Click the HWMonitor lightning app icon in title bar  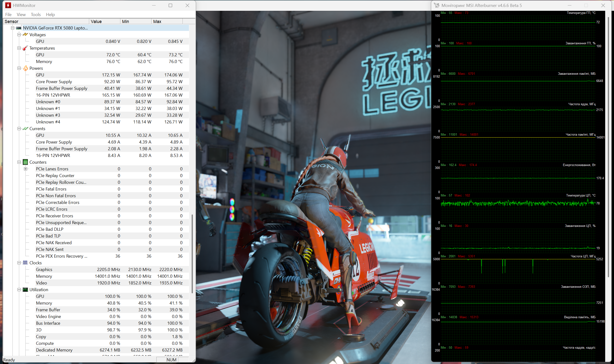coord(8,6)
